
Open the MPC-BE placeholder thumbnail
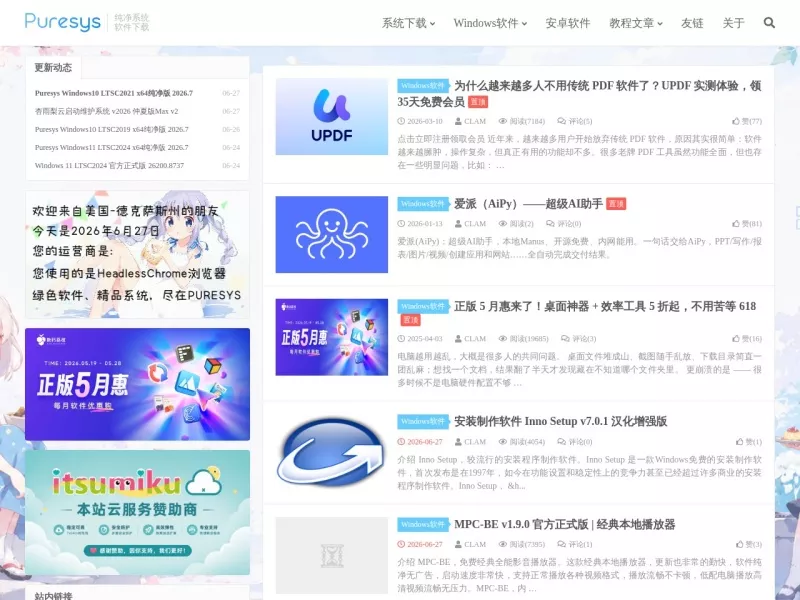coord(332,555)
